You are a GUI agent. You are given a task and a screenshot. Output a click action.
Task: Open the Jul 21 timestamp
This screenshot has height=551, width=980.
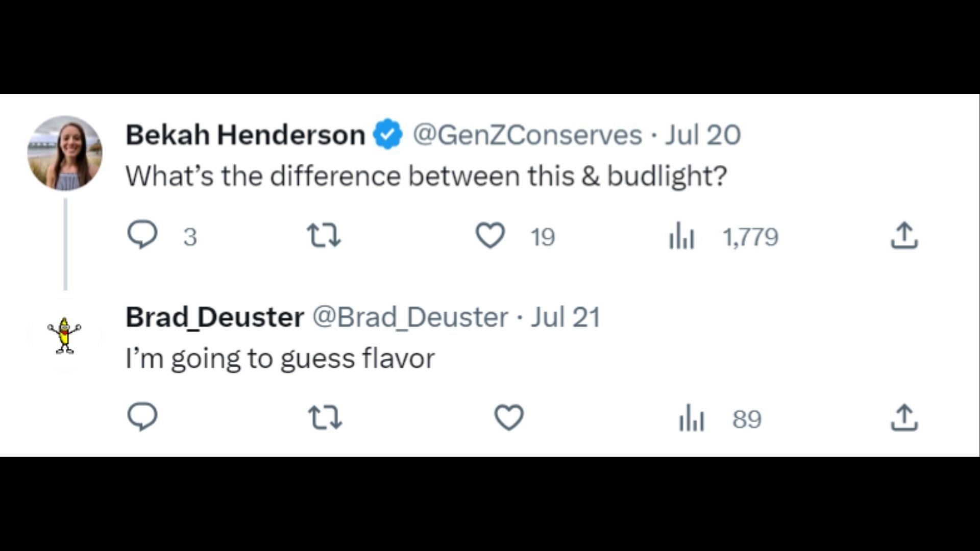pyautogui.click(x=566, y=317)
